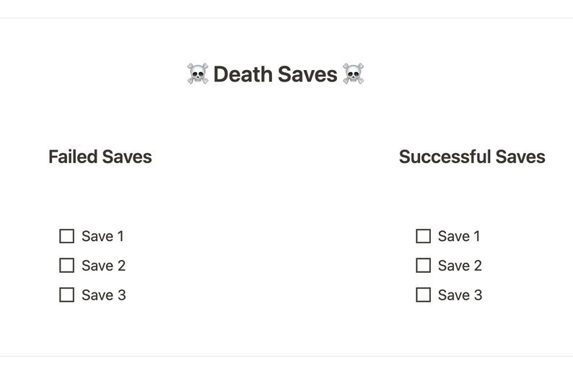The image size is (573, 392).
Task: Click the divider line below the save checklists
Action: pyautogui.click(x=286, y=356)
